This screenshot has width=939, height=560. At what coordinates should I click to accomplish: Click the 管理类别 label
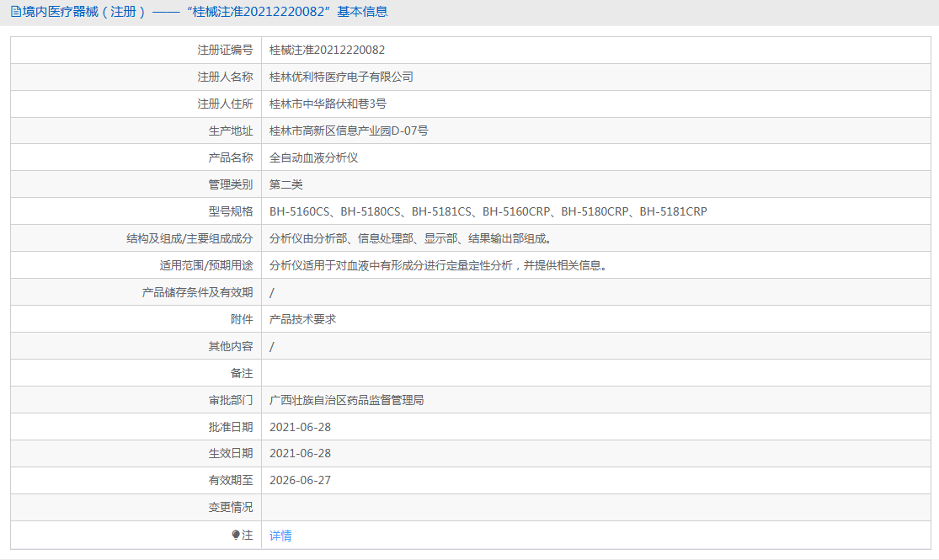231,184
